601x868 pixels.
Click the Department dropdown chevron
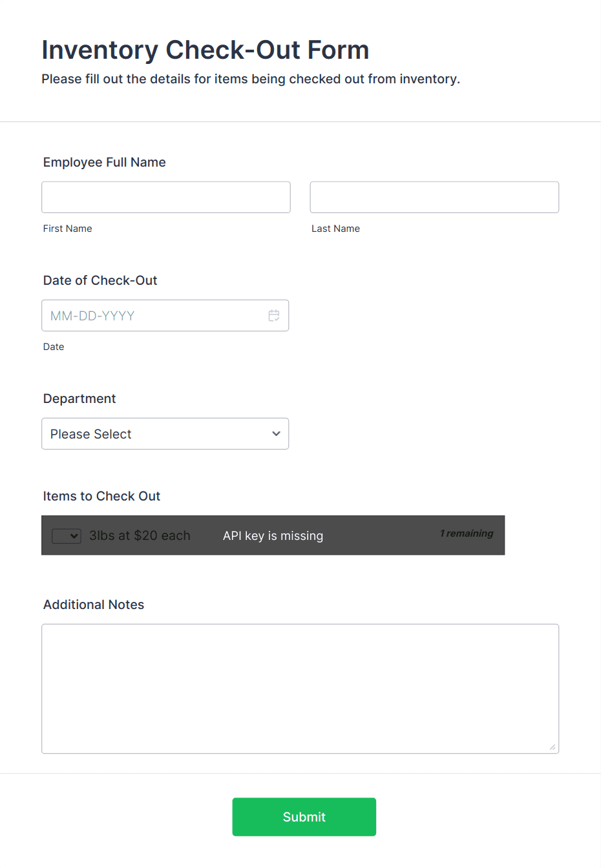[x=275, y=433]
